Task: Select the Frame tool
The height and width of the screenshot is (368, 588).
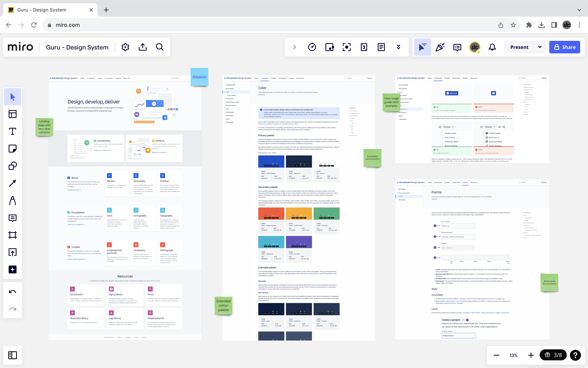Action: click(13, 235)
